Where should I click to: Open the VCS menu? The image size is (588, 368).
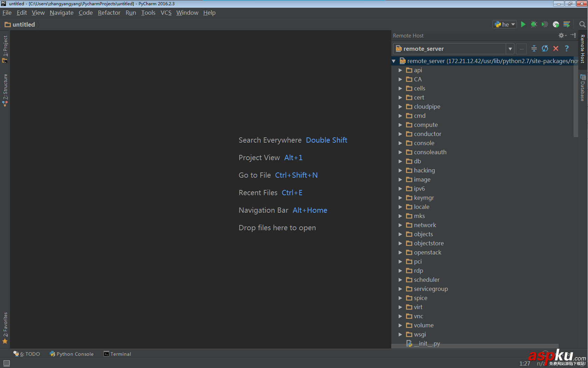(166, 13)
